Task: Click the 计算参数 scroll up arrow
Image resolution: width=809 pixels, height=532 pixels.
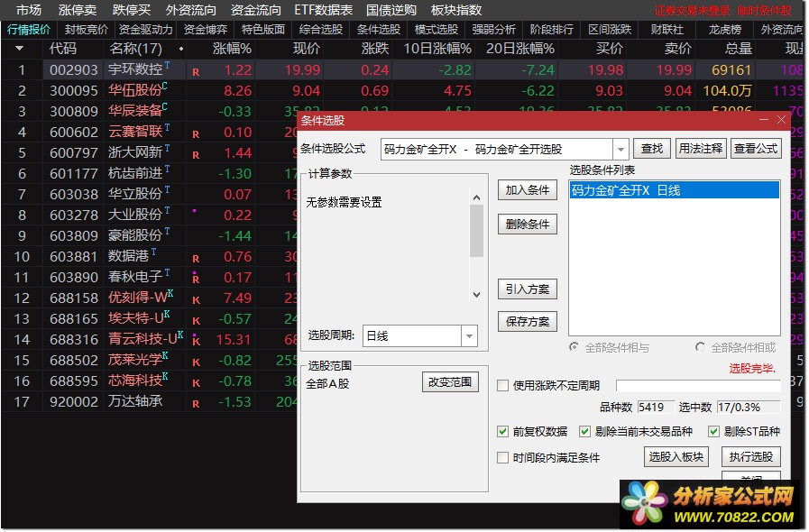Action: (476, 197)
